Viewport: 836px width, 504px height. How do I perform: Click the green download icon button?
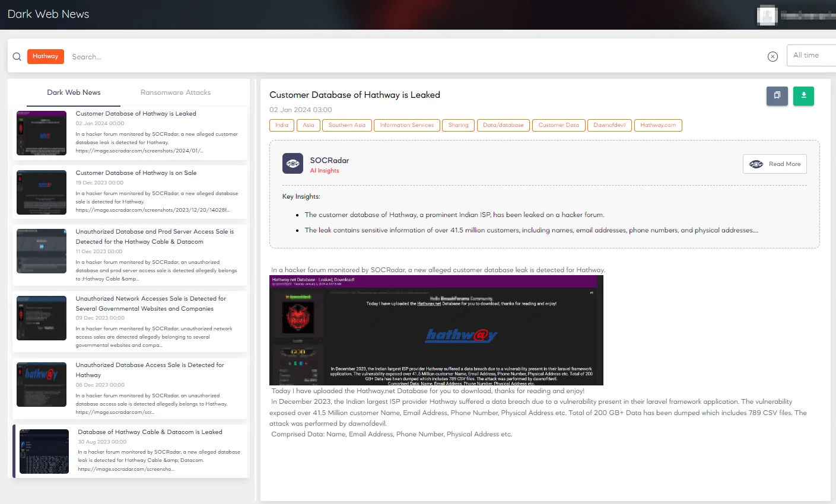[x=803, y=95]
